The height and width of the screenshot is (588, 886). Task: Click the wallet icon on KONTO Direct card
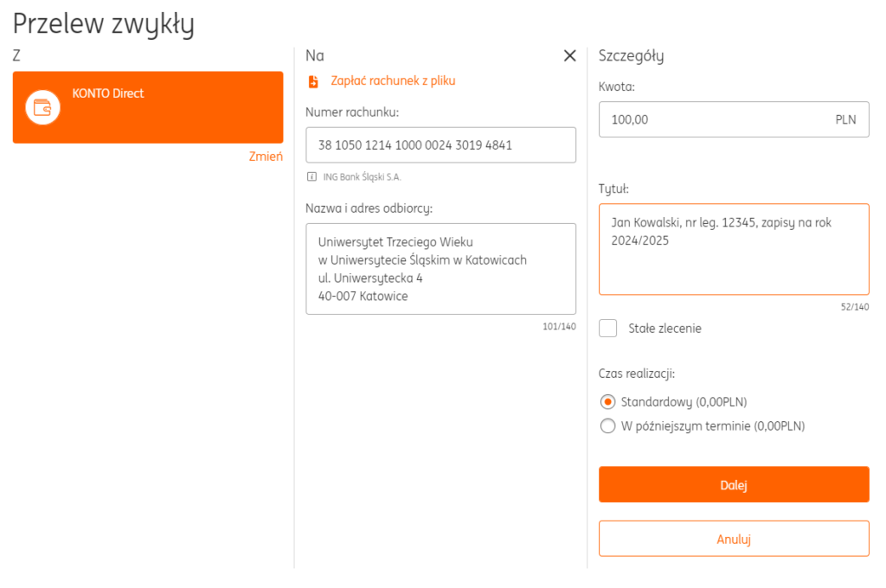point(42,106)
